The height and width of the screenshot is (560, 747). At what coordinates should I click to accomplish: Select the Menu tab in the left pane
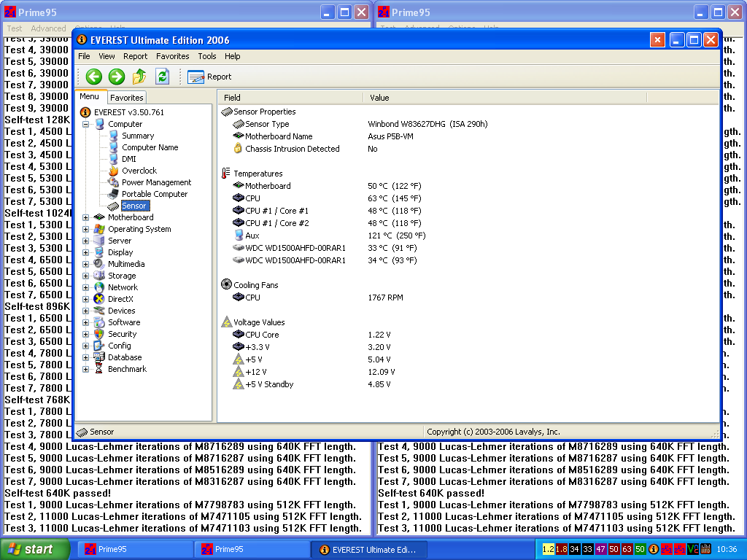tap(90, 97)
